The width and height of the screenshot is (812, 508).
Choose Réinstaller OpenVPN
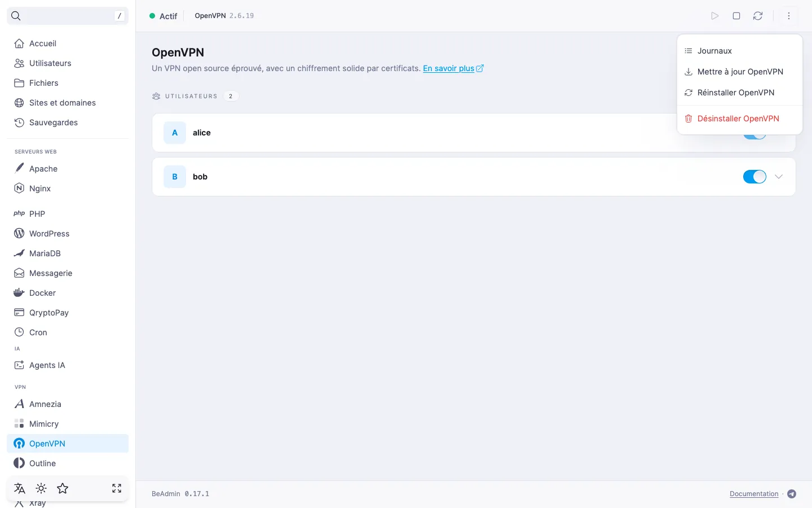(x=740, y=93)
